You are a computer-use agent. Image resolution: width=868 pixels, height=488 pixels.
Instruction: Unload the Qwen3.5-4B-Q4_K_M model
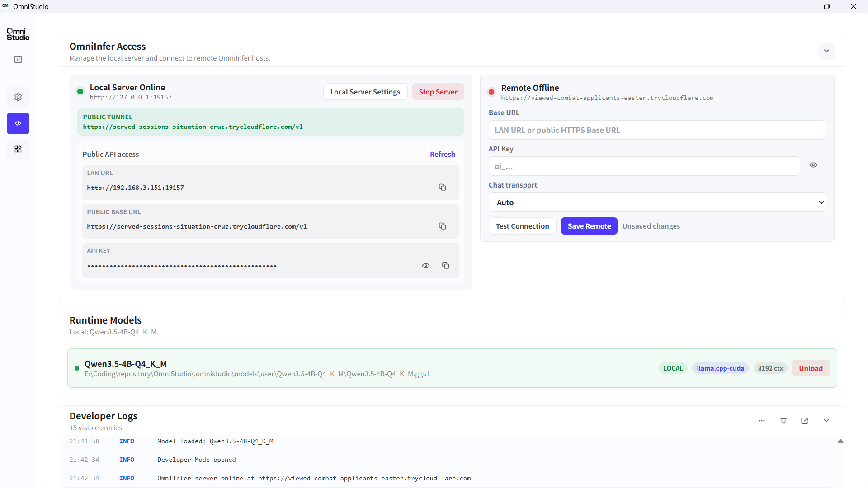click(811, 368)
